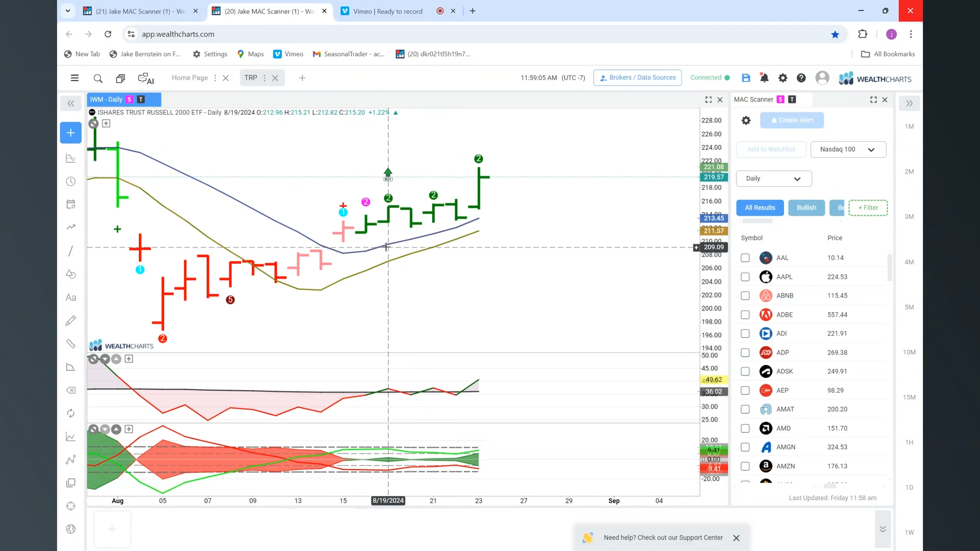Open notifications bell in header
The width and height of the screenshot is (980, 551).
point(764,78)
